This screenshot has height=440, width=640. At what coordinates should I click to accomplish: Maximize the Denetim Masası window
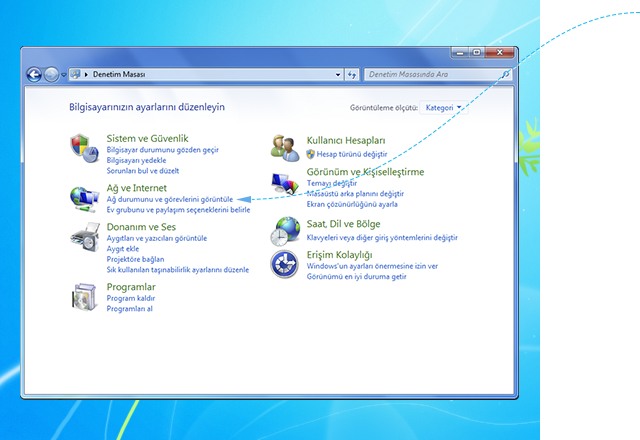tap(476, 53)
